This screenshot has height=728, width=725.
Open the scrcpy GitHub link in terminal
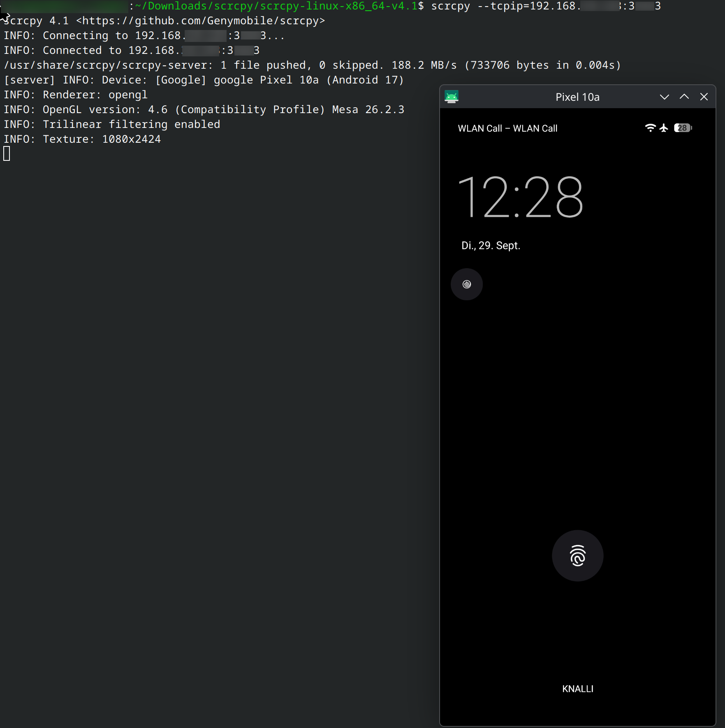201,21
